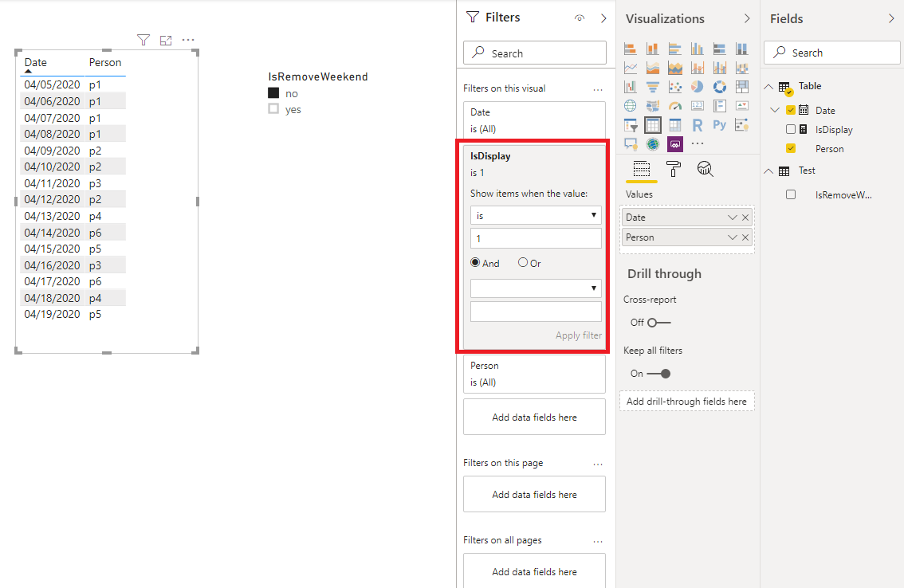The height and width of the screenshot is (588, 904).
Task: Collapse the Filters pane arrow
Action: coord(603,18)
